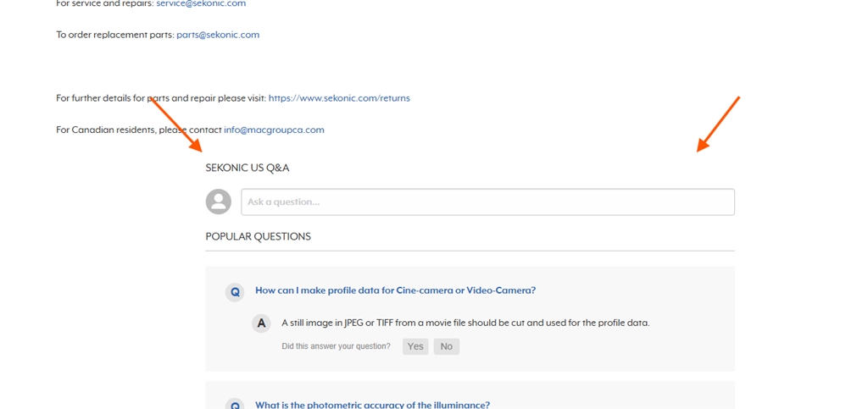The height and width of the screenshot is (409, 868).
Task: Open the service@sekonic.com email link
Action: (201, 3)
